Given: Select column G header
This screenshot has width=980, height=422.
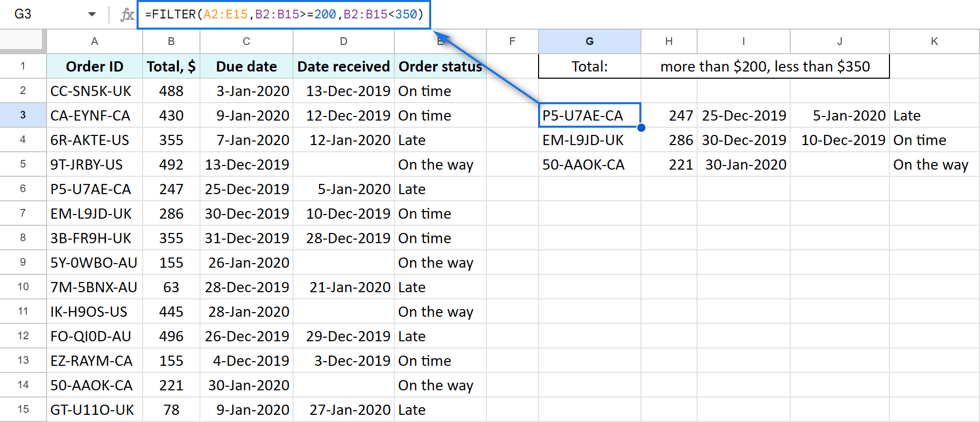Looking at the screenshot, I should [589, 41].
